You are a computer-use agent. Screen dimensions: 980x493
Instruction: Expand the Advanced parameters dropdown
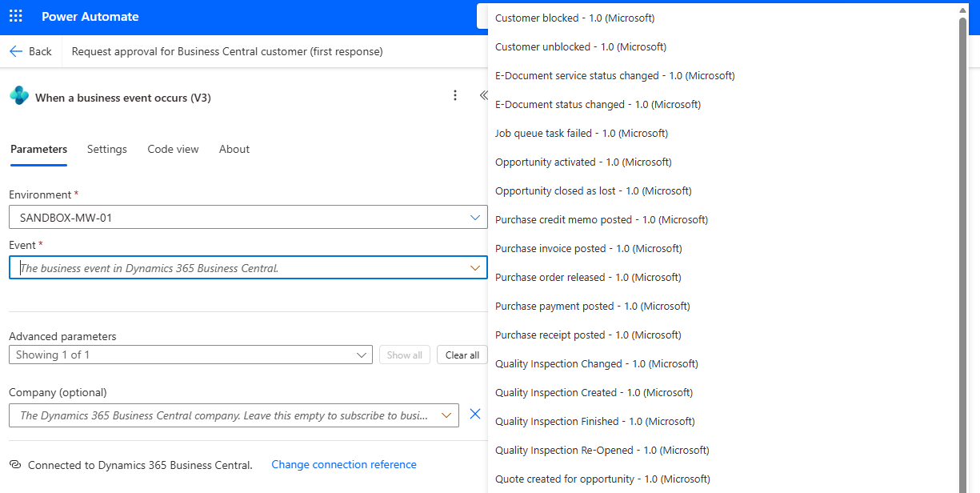pyautogui.click(x=361, y=355)
